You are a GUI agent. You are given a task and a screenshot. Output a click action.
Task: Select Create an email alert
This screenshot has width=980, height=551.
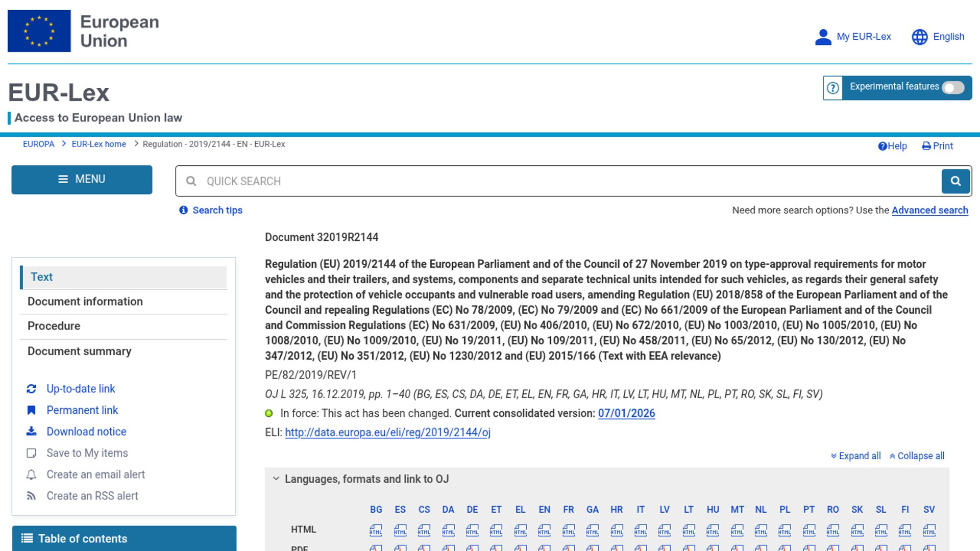click(95, 474)
